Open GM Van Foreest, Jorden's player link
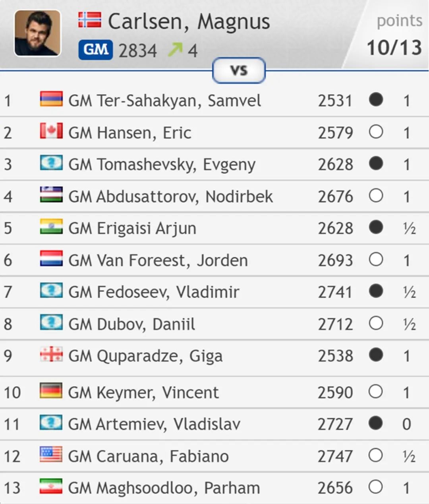This screenshot has width=429, height=504. point(158,260)
